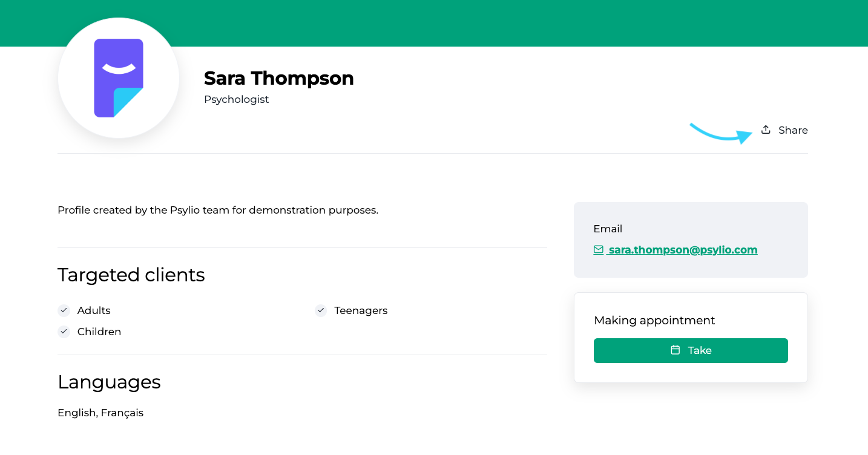
Task: Click the Adults client label
Action: 94,310
